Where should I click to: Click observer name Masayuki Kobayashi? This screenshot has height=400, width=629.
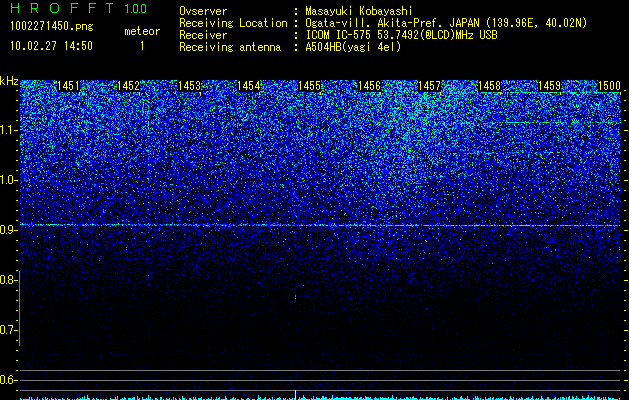point(359,11)
